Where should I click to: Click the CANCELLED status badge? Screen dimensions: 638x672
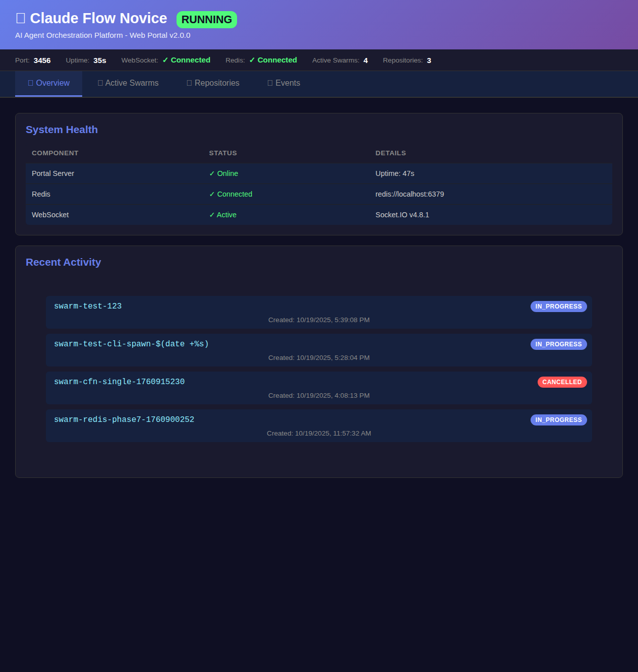tap(562, 382)
